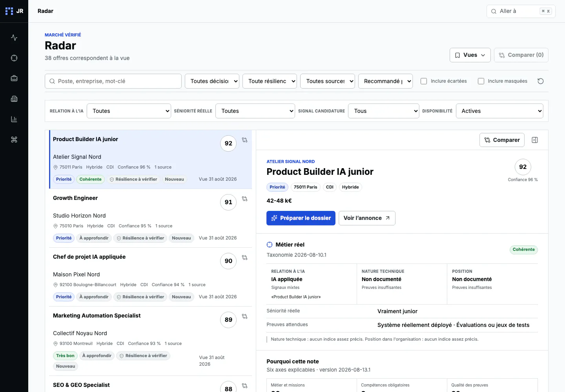Viewport: 565px width, 392px height.
Task: Click Préparer le dossier button
Action: tap(301, 218)
